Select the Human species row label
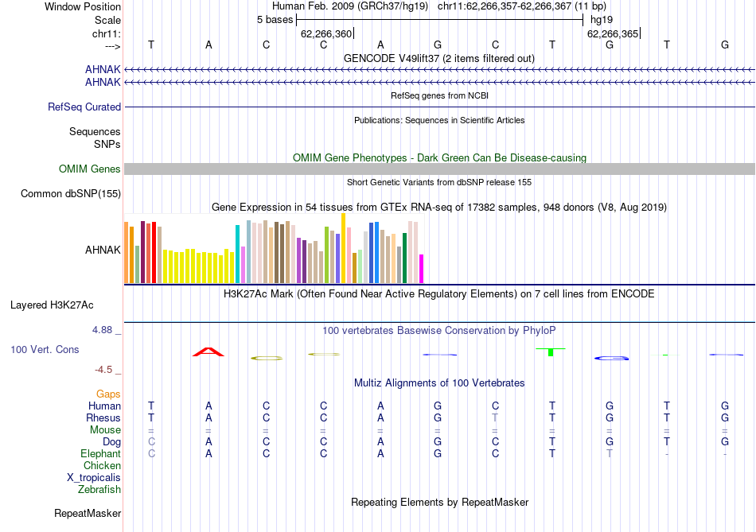The image size is (756, 532). coord(104,406)
